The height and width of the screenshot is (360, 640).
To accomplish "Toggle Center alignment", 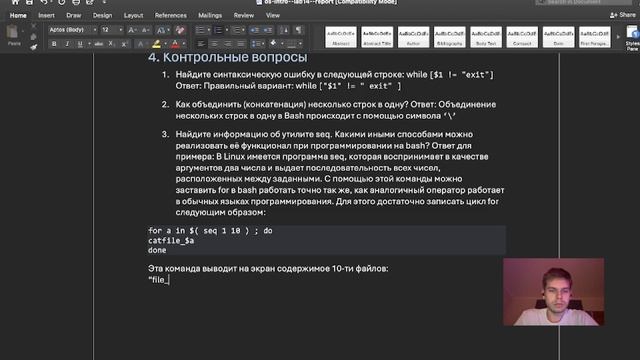I will click(214, 44).
